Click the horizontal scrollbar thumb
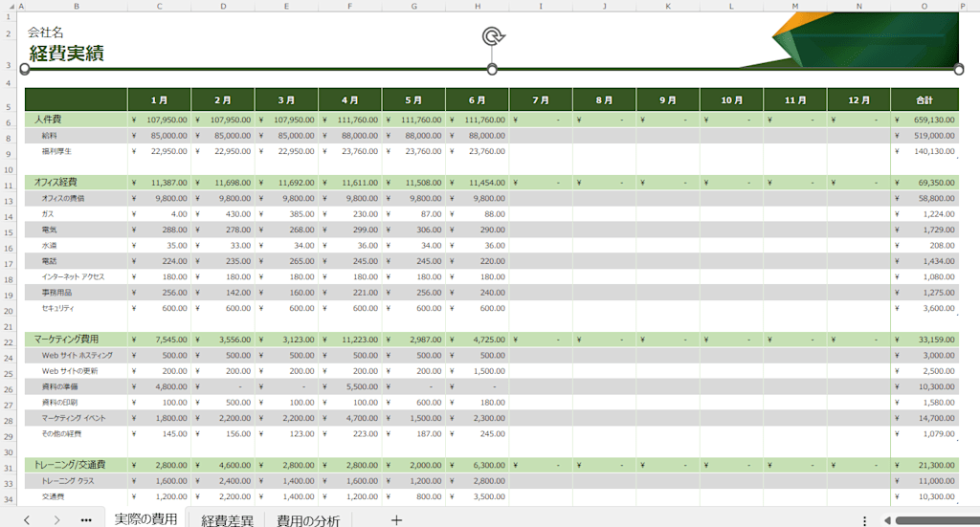The image size is (980, 527). click(938, 520)
